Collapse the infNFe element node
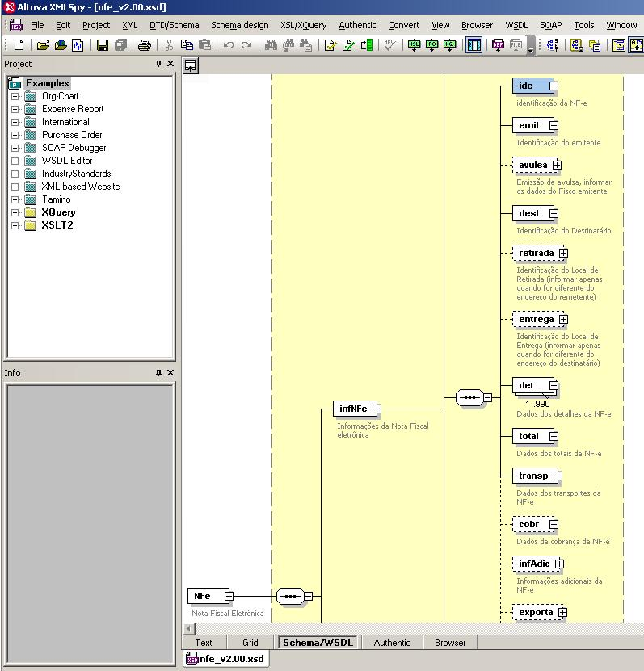The image size is (644, 671). (377, 409)
